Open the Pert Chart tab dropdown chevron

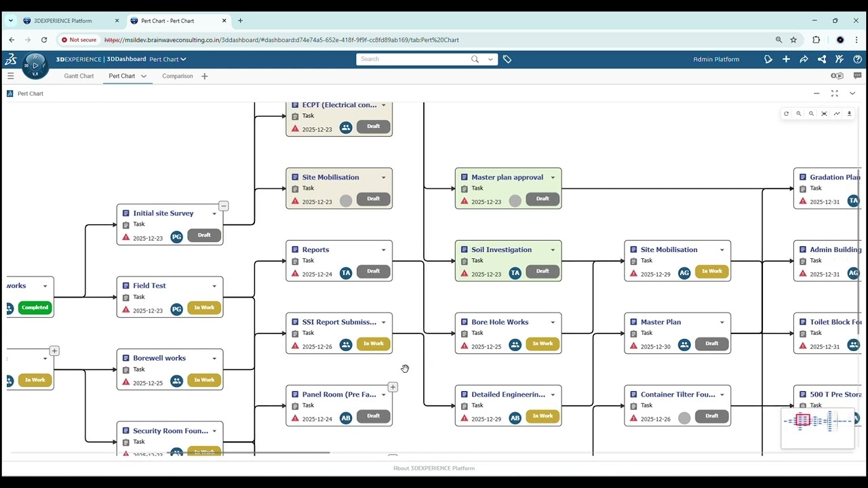pyautogui.click(x=144, y=76)
